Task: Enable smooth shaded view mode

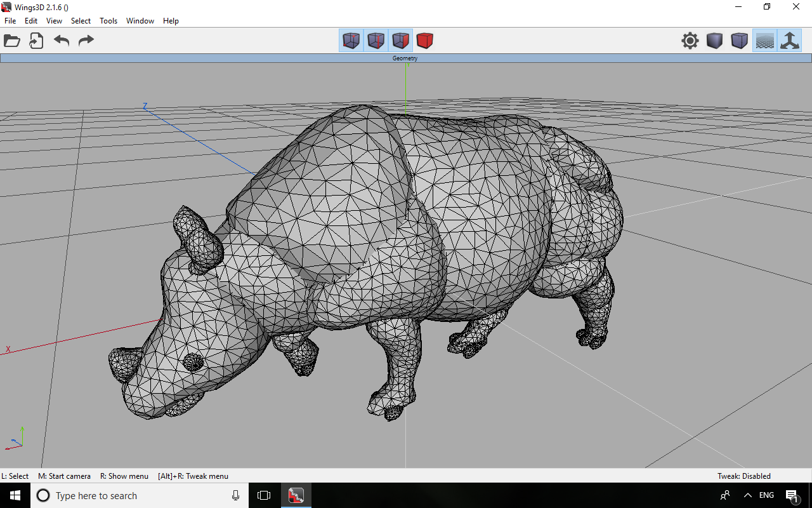Action: click(714, 40)
